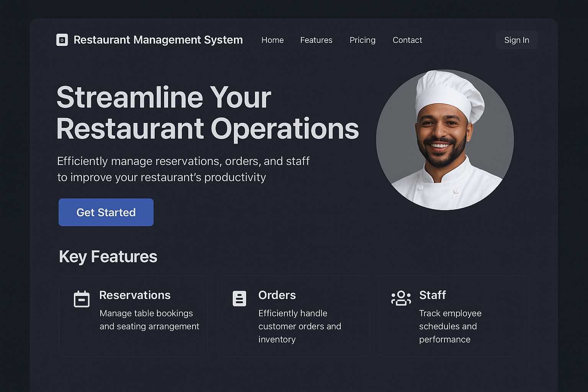Open the Pricing nav item
The image size is (588, 392).
point(362,40)
